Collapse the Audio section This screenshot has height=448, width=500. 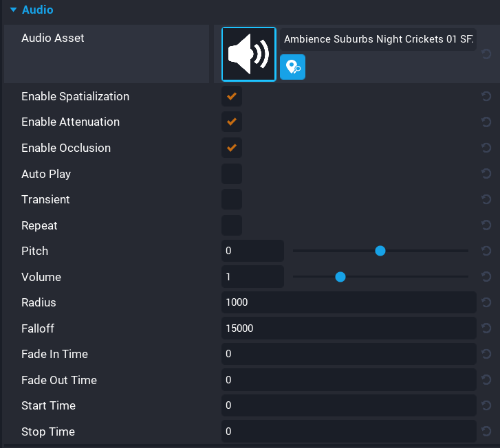pyautogui.click(x=13, y=10)
